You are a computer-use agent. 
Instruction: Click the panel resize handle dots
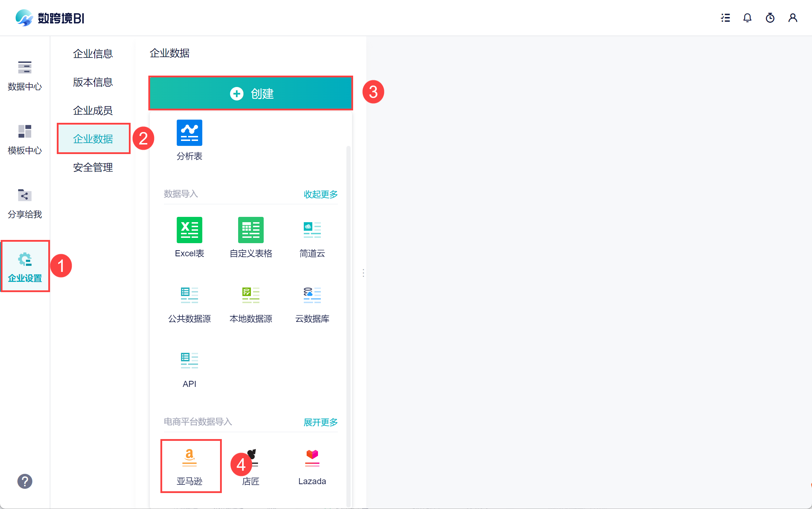click(363, 273)
